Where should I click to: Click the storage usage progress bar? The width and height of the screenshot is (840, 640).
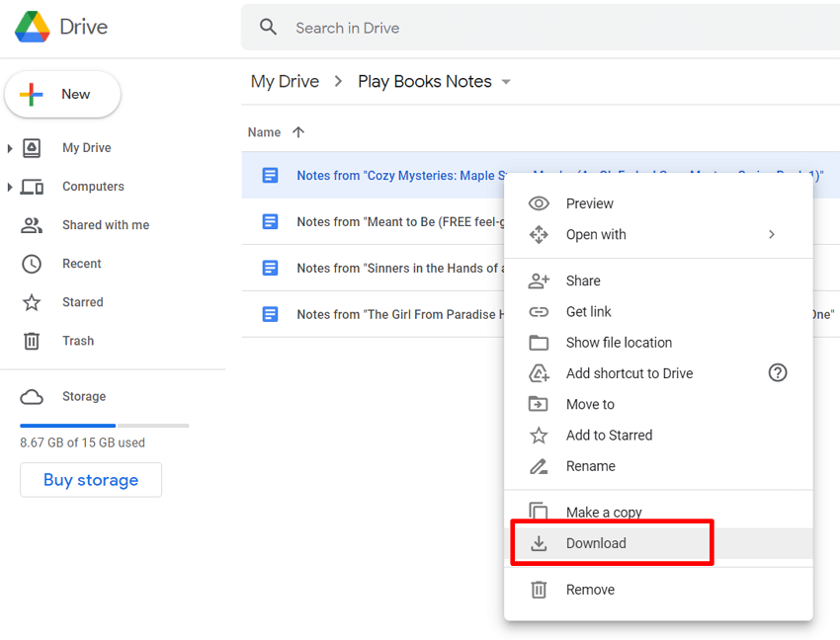click(x=105, y=426)
